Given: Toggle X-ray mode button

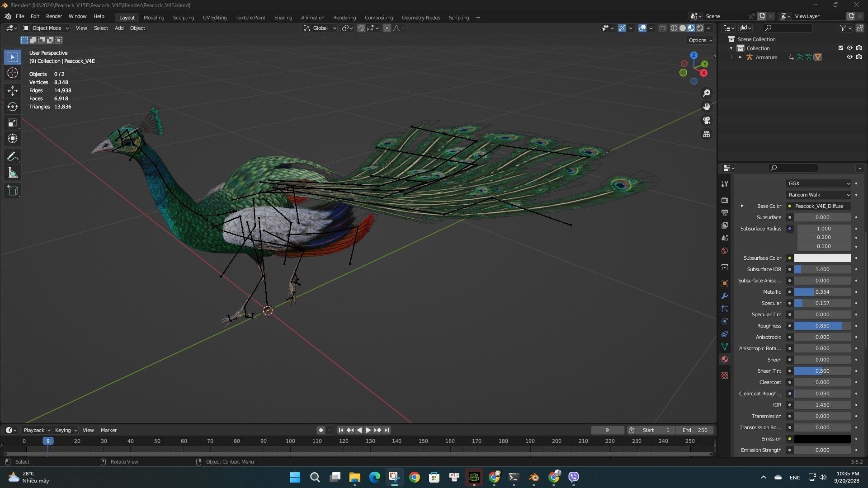Looking at the screenshot, I should [x=663, y=28].
